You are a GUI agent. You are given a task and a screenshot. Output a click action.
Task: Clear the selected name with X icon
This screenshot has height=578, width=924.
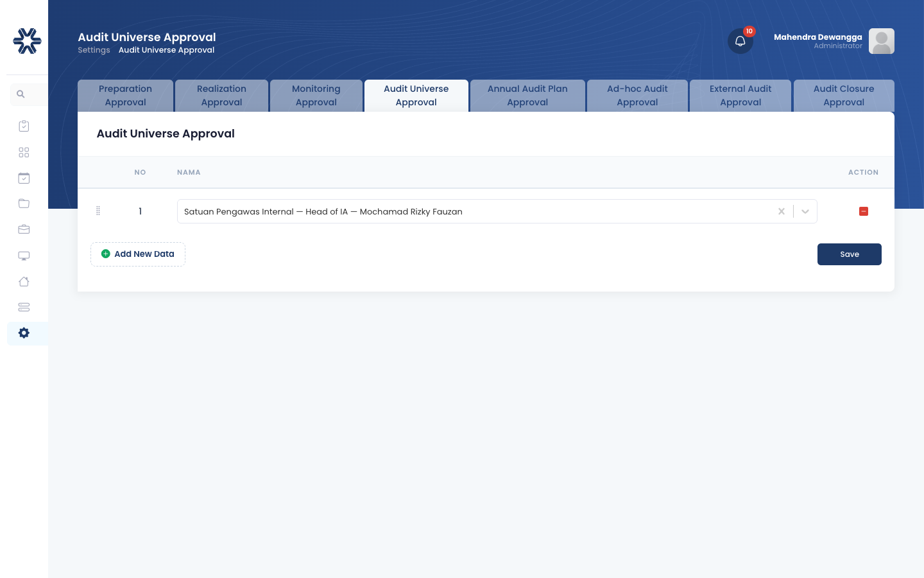pos(782,211)
